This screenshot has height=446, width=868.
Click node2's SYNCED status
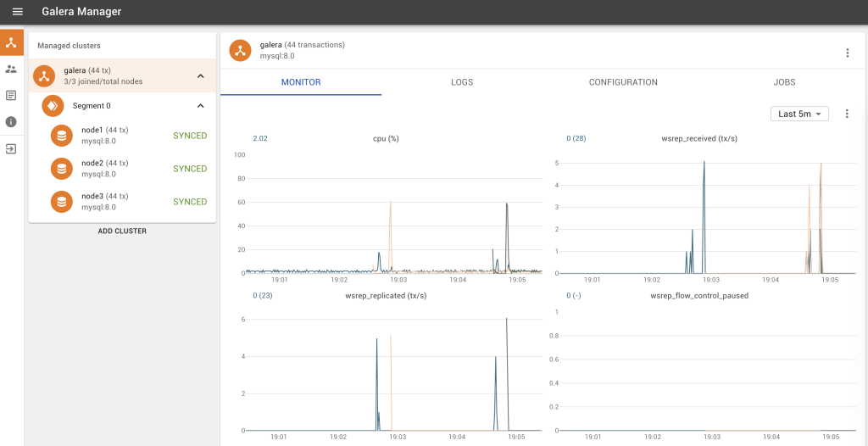[190, 169]
